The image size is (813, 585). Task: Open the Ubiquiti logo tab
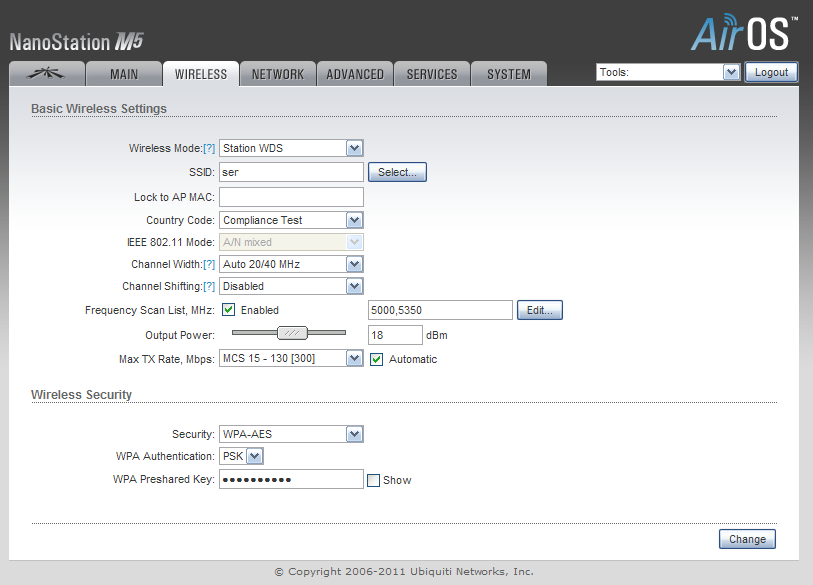tap(47, 74)
